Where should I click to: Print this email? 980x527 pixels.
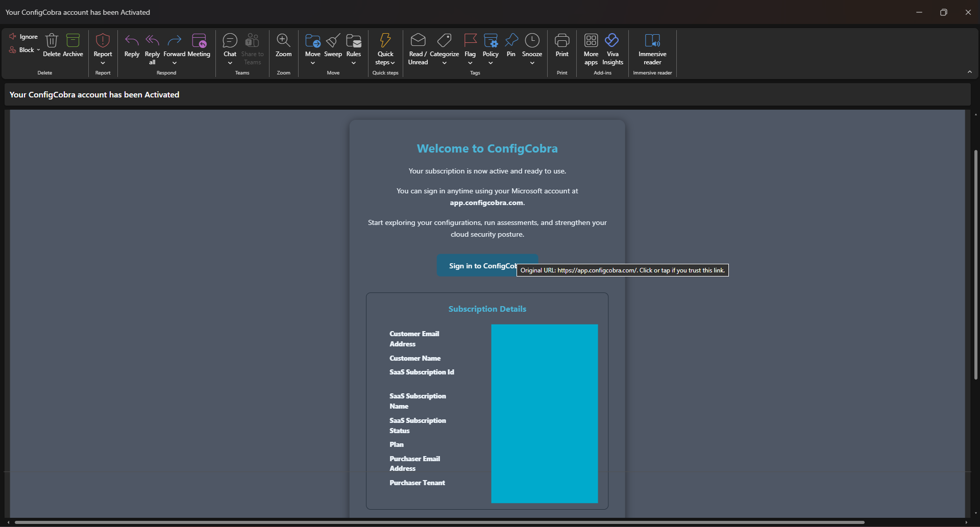[562, 45]
